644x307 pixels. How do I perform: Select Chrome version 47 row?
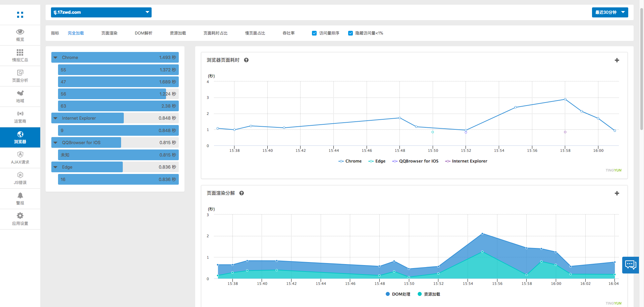pyautogui.click(x=118, y=82)
